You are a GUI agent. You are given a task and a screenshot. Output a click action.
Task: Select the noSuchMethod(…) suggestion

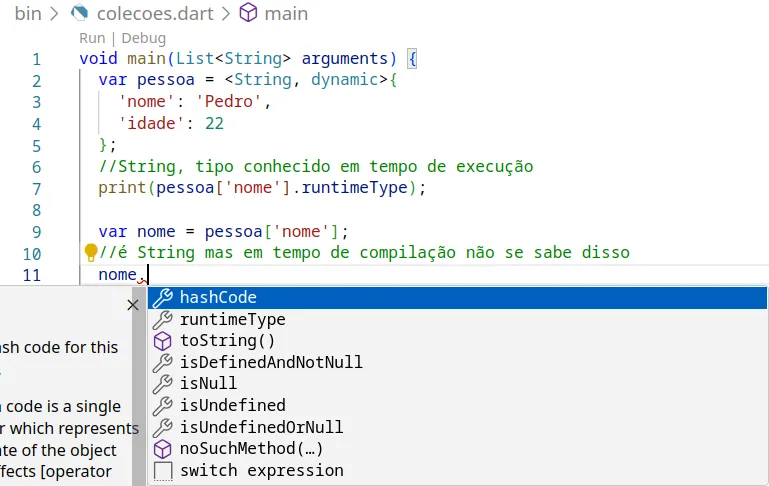(457, 449)
